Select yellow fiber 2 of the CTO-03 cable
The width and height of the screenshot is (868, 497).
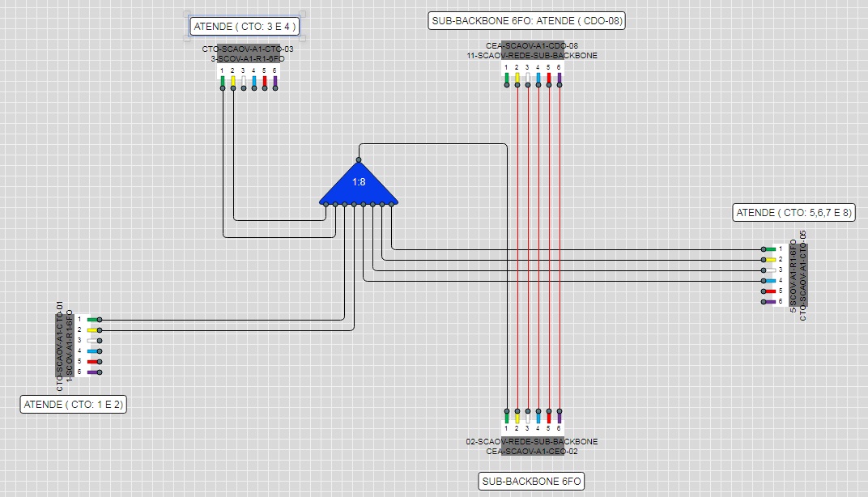[x=233, y=81]
